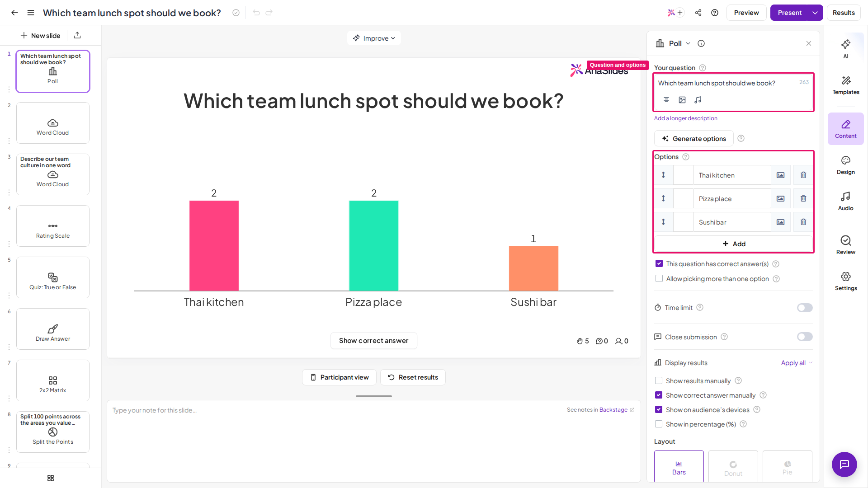
Task: Click the share icon in top bar
Action: pos(698,13)
